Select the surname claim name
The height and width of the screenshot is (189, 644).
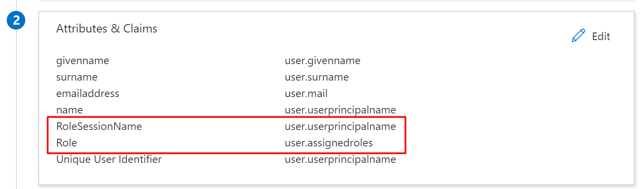(x=77, y=77)
